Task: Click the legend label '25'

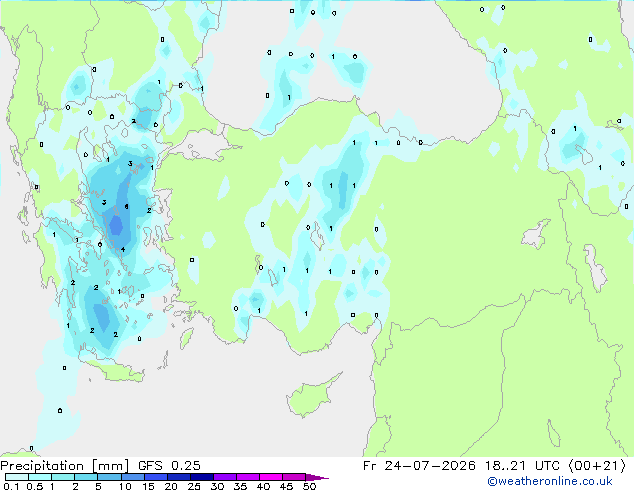Action: [x=194, y=486]
